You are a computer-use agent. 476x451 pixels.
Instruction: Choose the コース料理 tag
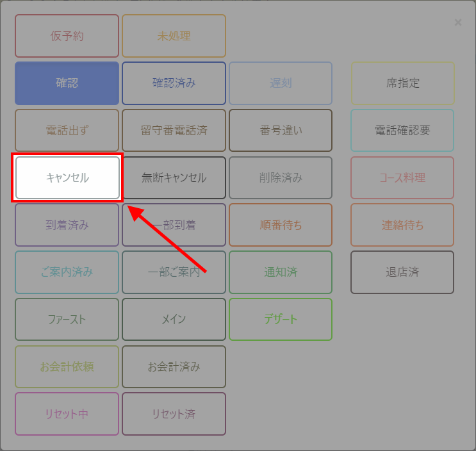point(402,177)
